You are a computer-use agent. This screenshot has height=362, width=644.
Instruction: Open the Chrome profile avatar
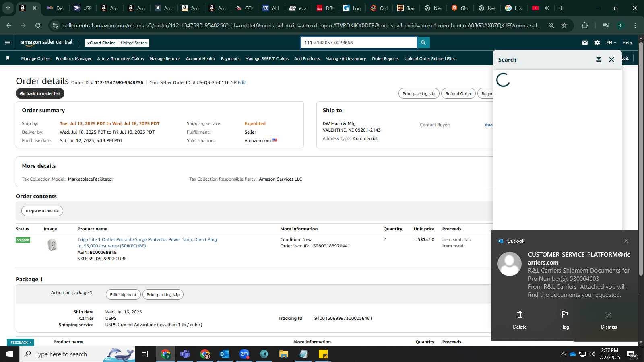(621, 25)
